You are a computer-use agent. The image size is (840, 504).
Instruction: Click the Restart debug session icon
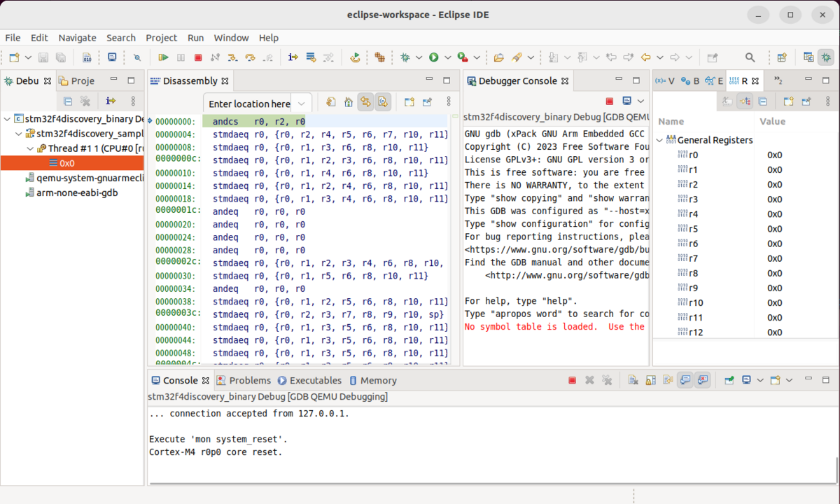click(x=355, y=57)
